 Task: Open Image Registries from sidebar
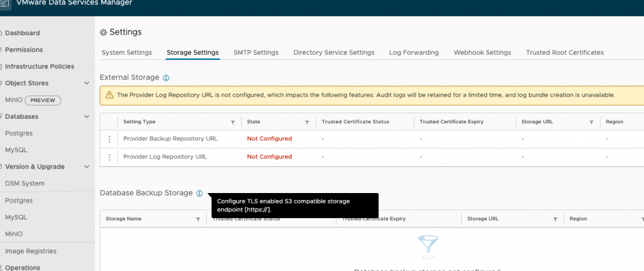(x=30, y=251)
